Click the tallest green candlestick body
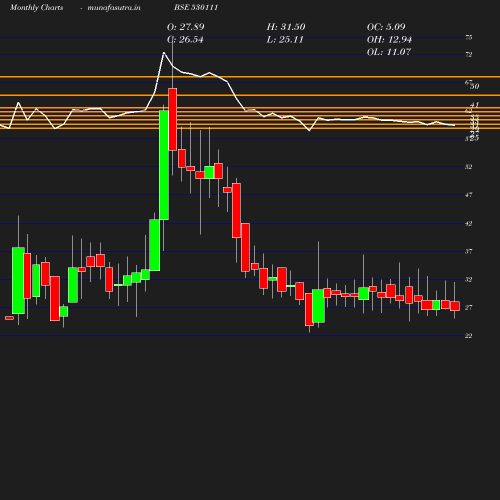The image size is (500, 500). 164,165
